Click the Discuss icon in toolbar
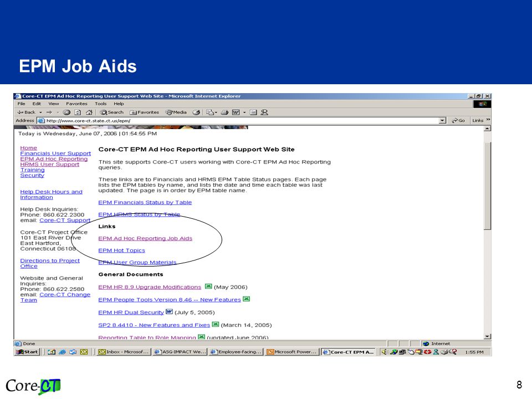Viewport: 532px width, 399px height. pos(253,112)
